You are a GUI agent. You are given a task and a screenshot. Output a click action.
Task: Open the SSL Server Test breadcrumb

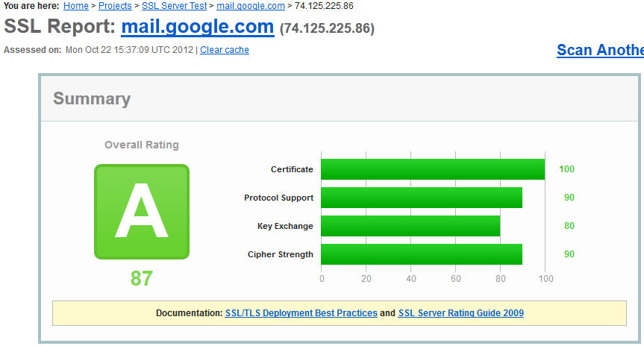[175, 6]
